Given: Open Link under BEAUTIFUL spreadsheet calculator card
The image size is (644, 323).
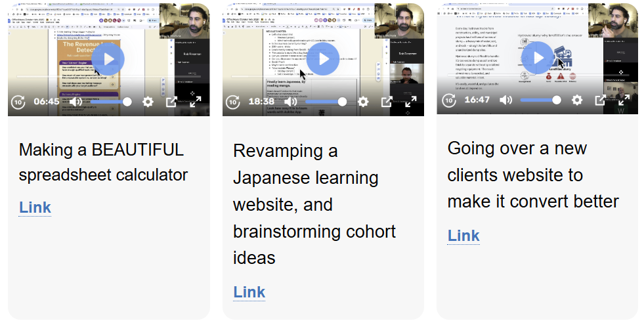Looking at the screenshot, I should [x=35, y=208].
